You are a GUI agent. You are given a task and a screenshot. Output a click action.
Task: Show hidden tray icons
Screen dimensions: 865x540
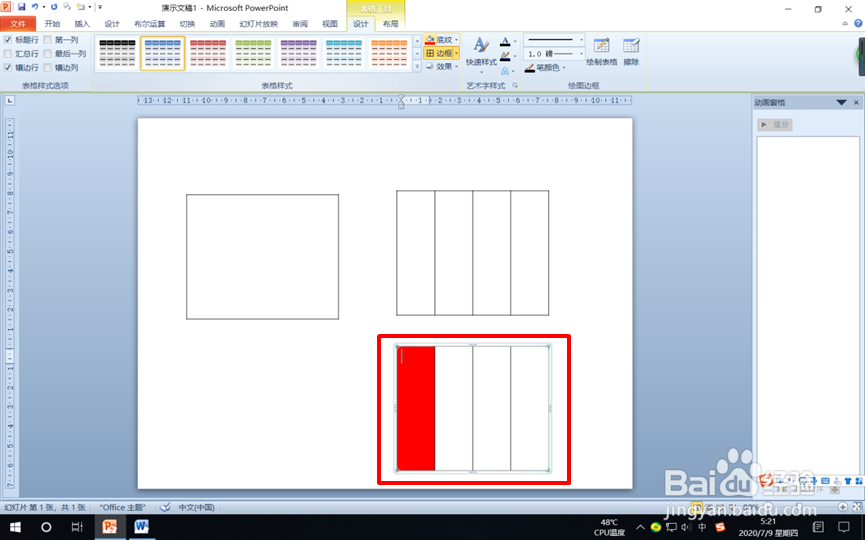pyautogui.click(x=640, y=527)
